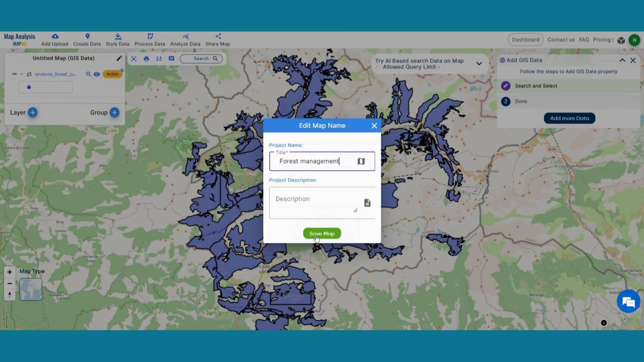The height and width of the screenshot is (362, 644).
Task: Open the Contact us link
Action: pyautogui.click(x=561, y=40)
